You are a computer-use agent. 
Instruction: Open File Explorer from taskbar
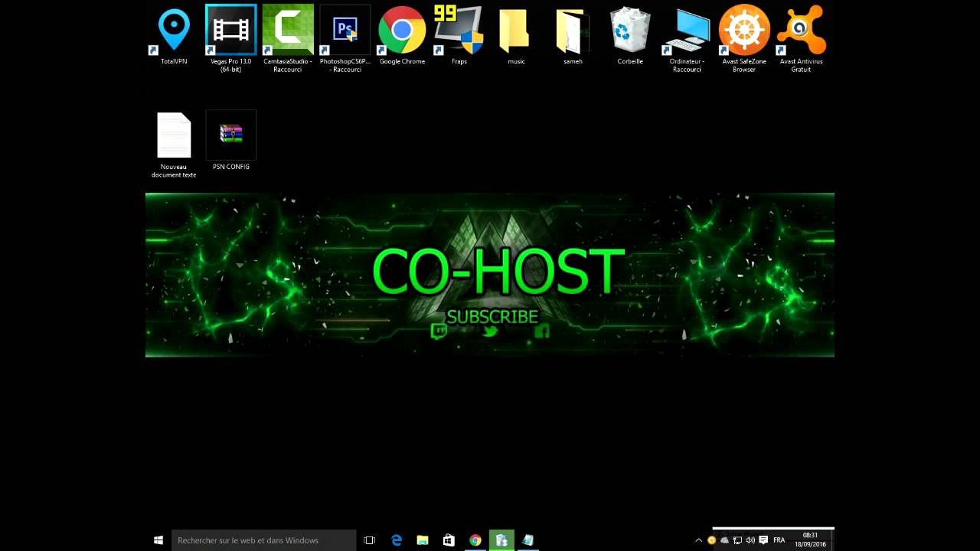(x=423, y=540)
